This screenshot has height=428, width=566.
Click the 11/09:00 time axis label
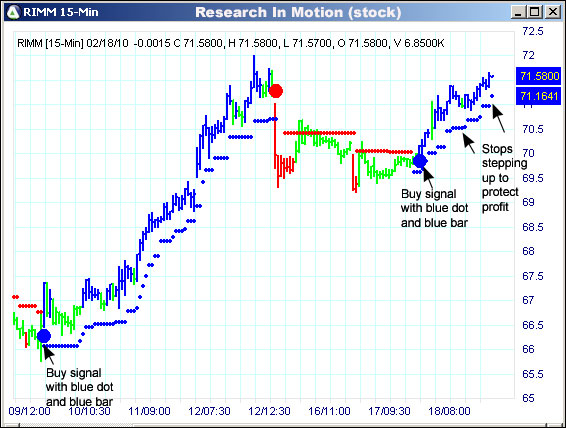click(149, 411)
